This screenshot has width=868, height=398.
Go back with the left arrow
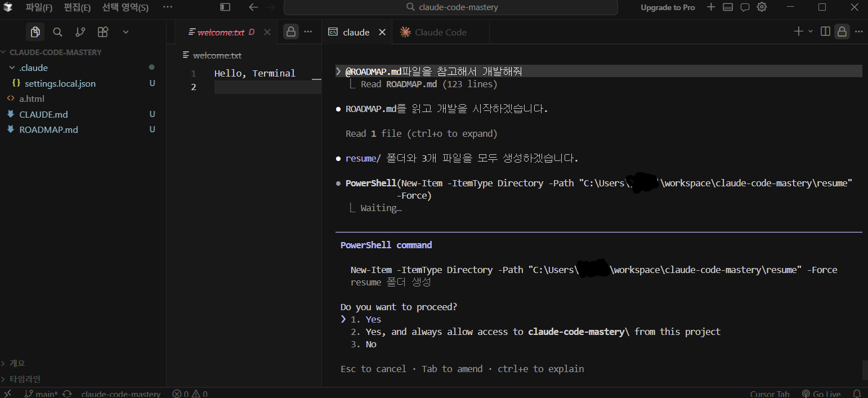253,7
